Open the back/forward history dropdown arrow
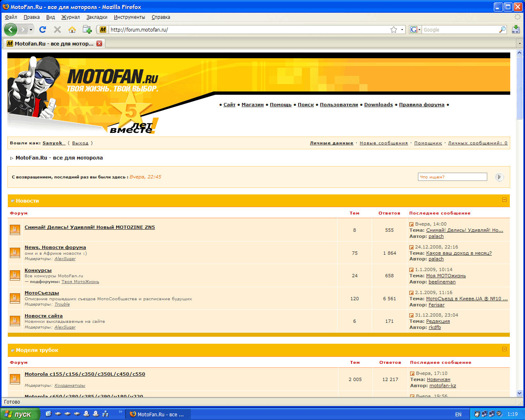 tap(31, 30)
